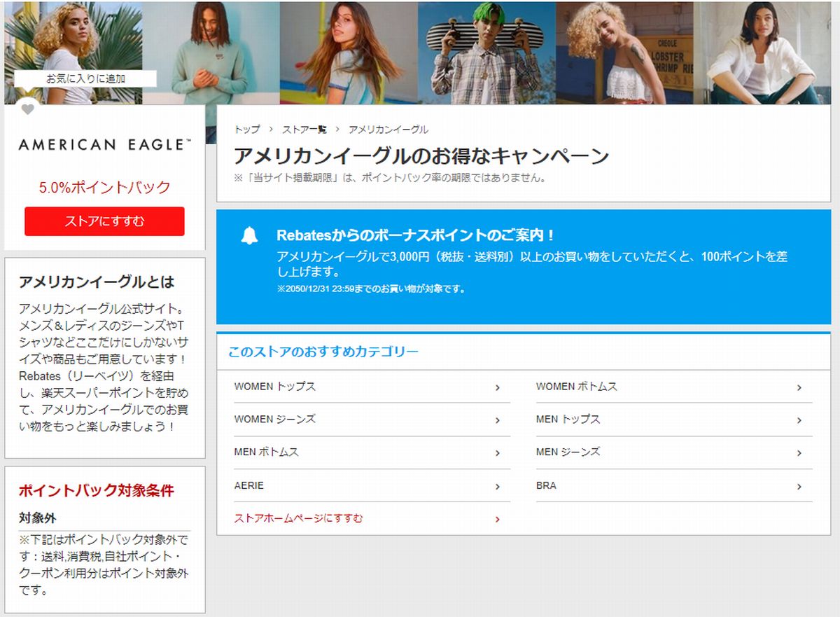840x617 pixels.
Task: Click the お気に入りに追加 tooltip label
Action: 85,78
